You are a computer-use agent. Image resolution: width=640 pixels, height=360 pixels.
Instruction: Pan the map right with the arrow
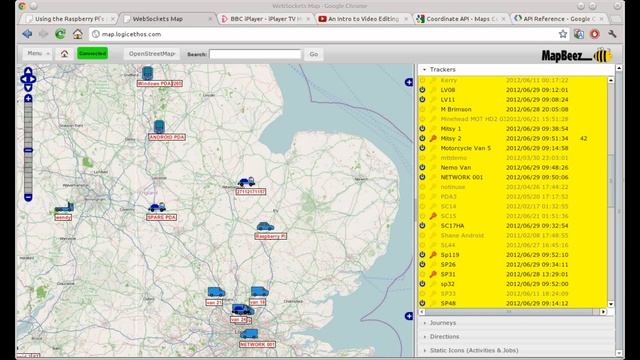pyautogui.click(x=33, y=79)
